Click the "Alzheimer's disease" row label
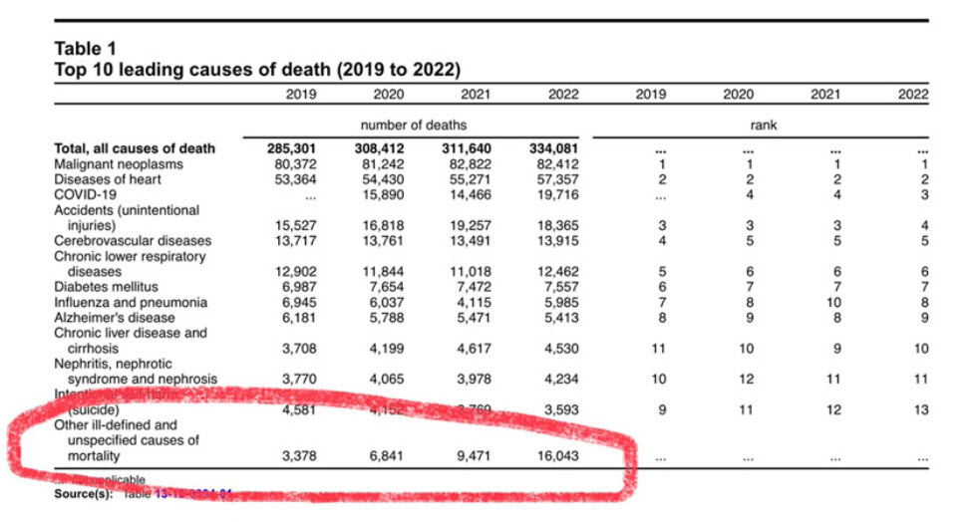980x522 pixels. pos(116,317)
